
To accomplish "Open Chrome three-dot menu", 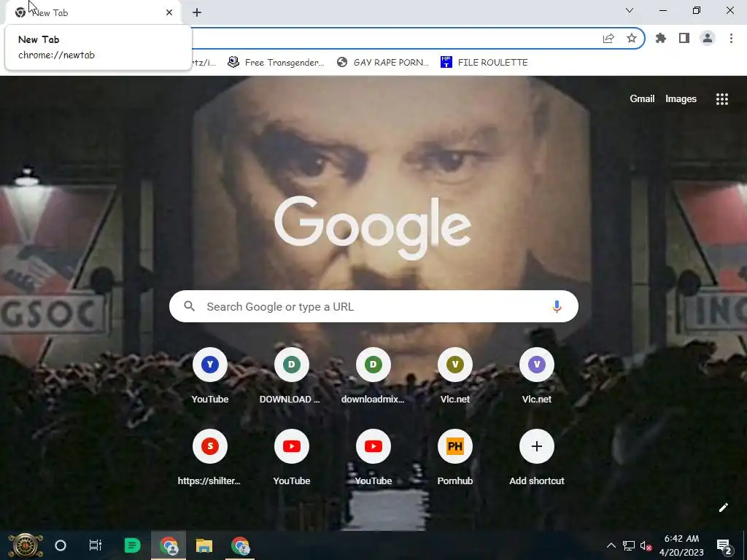I will pos(731,39).
